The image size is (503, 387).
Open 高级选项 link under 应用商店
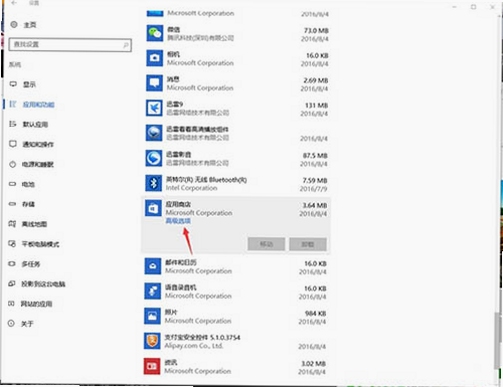(178, 221)
